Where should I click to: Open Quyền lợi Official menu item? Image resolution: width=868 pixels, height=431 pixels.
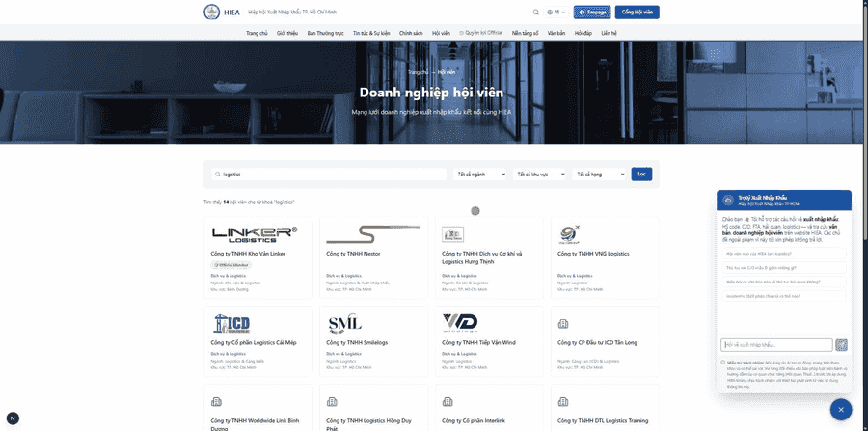point(481,33)
